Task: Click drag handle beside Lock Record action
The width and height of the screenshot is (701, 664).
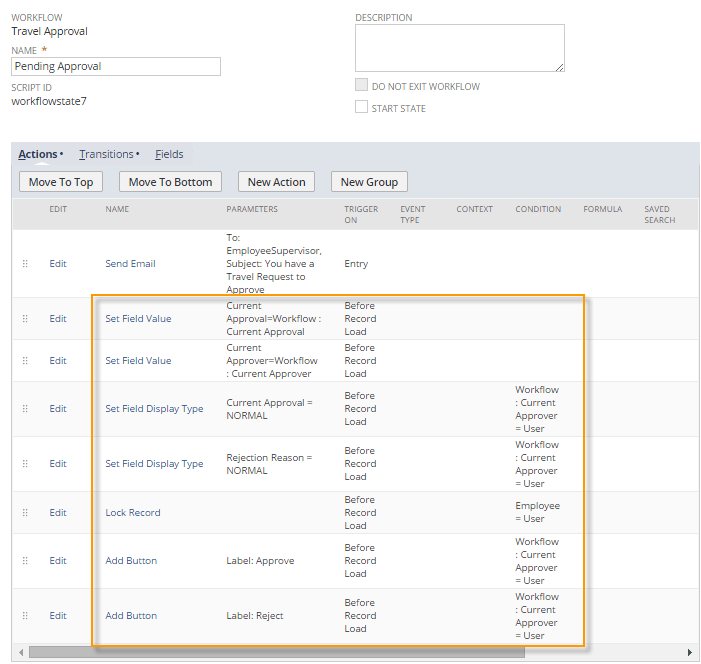Action: (25, 512)
